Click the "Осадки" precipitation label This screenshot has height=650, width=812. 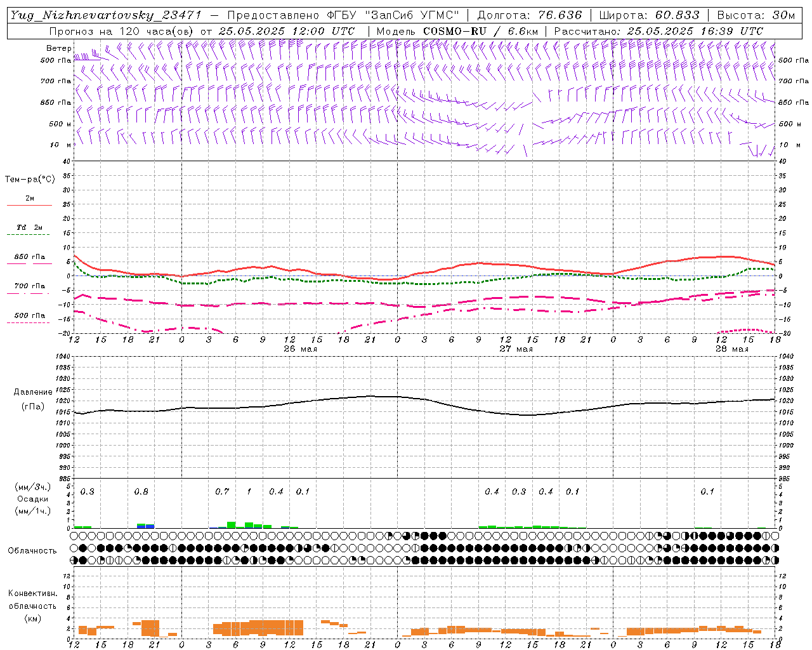pos(33,499)
